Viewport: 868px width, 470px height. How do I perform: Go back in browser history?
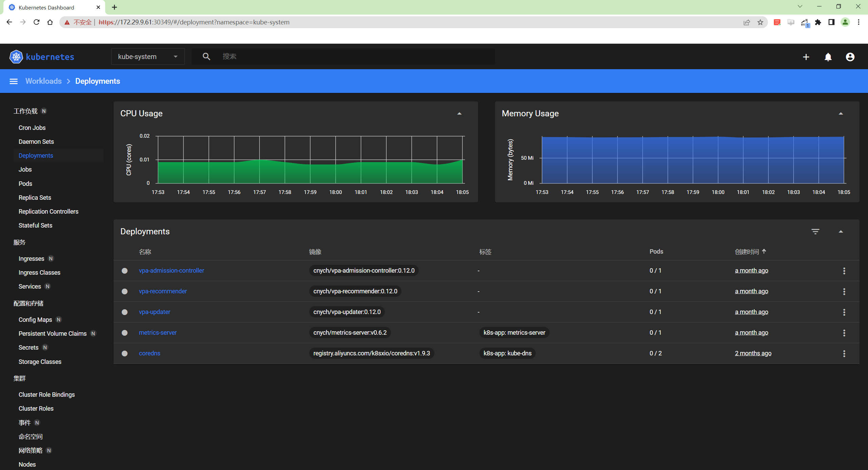coord(9,22)
